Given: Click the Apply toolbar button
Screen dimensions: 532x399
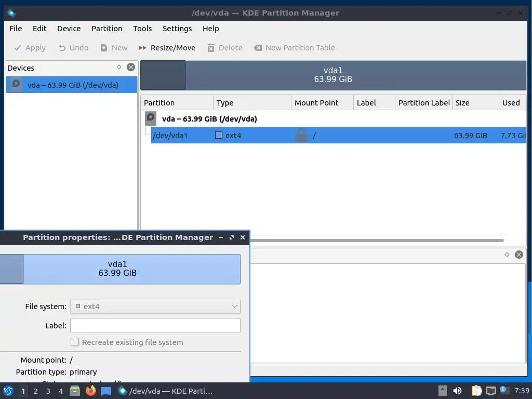Looking at the screenshot, I should point(30,48).
